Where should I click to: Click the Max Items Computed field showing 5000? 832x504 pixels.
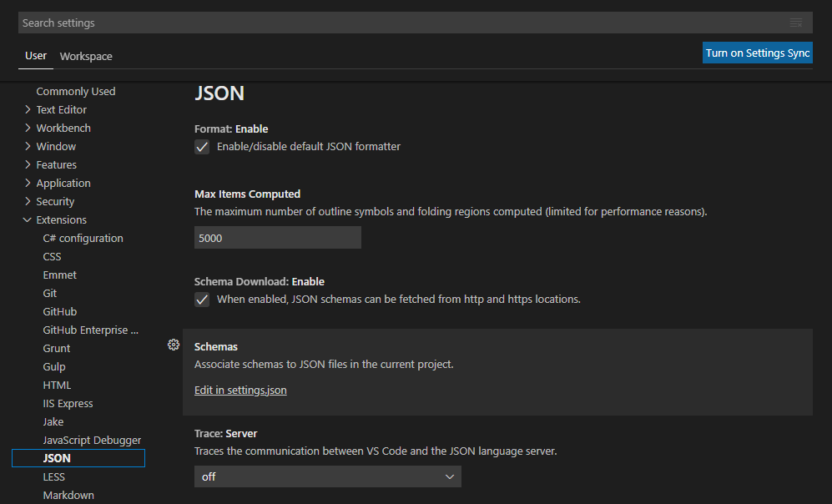click(x=278, y=238)
